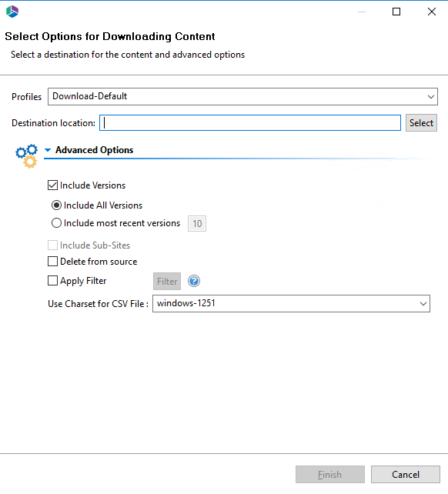The image size is (448, 494).
Task: Select the Include All Versions radio button
Action: [x=56, y=205]
